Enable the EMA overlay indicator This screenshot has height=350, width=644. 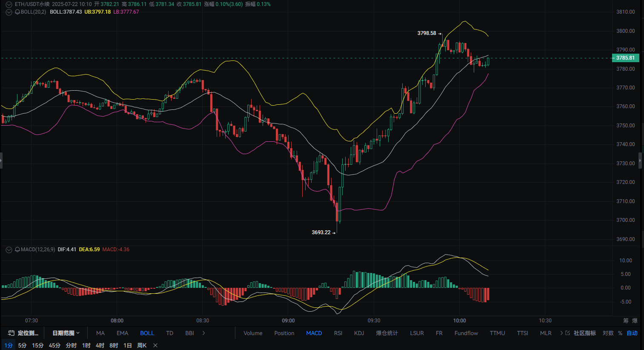[x=123, y=333]
